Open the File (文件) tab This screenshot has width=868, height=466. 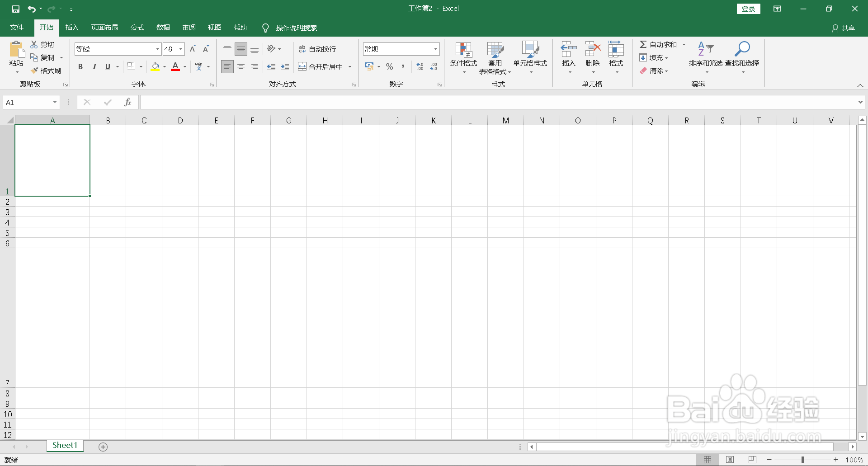tap(17, 28)
